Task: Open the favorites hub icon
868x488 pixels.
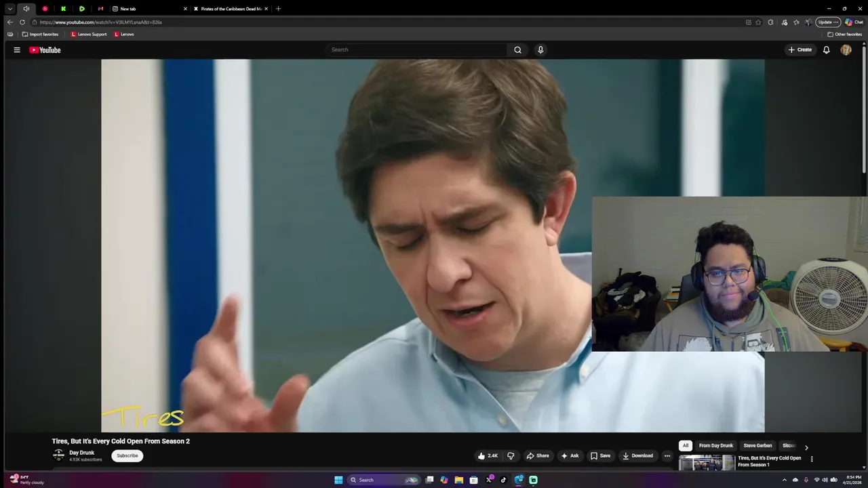Action: coord(796,22)
